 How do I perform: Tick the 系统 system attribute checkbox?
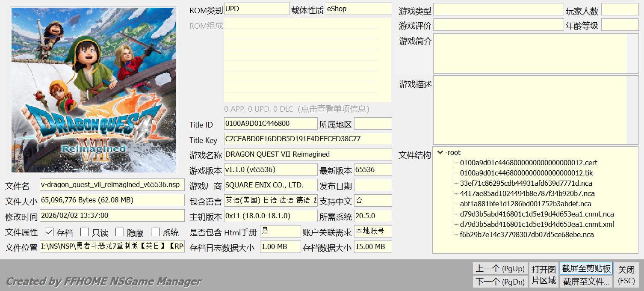pyautogui.click(x=155, y=232)
